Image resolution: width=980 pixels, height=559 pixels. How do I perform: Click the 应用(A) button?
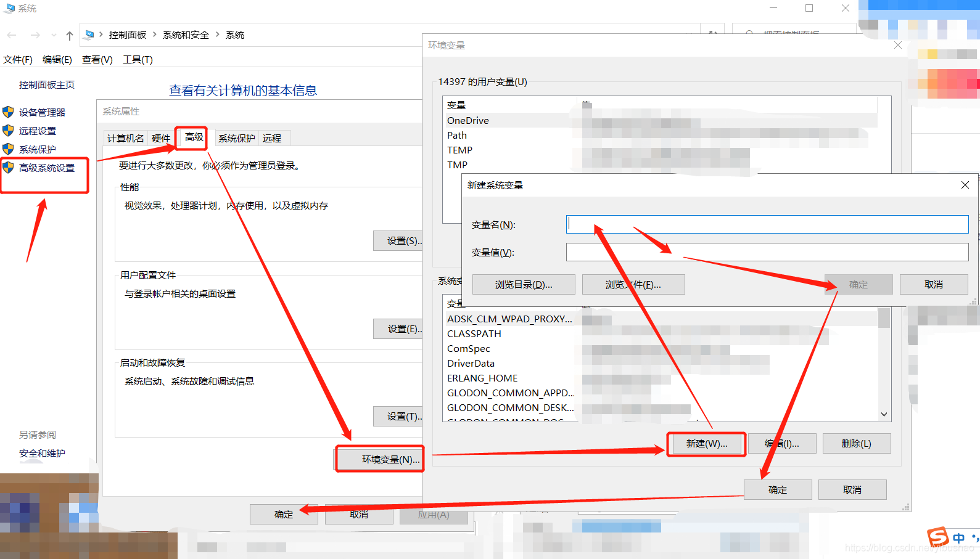[434, 514]
